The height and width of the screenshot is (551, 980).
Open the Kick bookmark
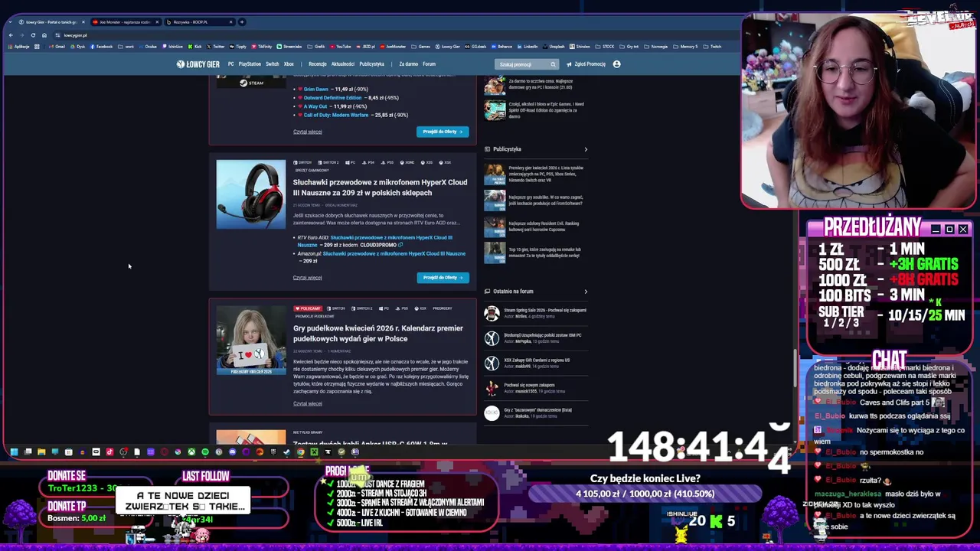point(194,47)
